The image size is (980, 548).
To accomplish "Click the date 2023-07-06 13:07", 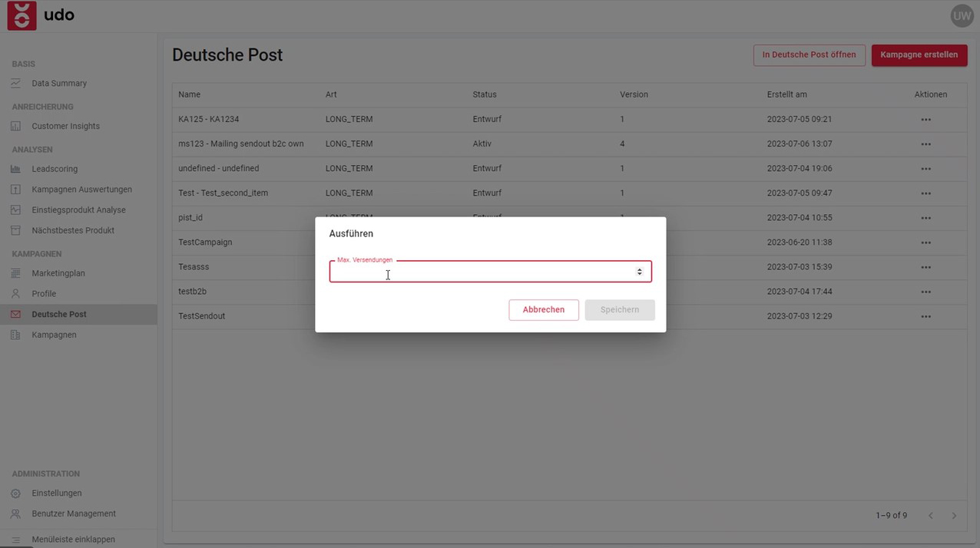I will (x=800, y=144).
